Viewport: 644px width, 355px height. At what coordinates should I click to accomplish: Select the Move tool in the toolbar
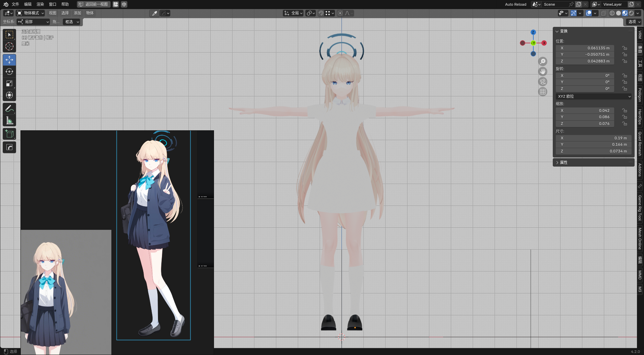(x=9, y=60)
